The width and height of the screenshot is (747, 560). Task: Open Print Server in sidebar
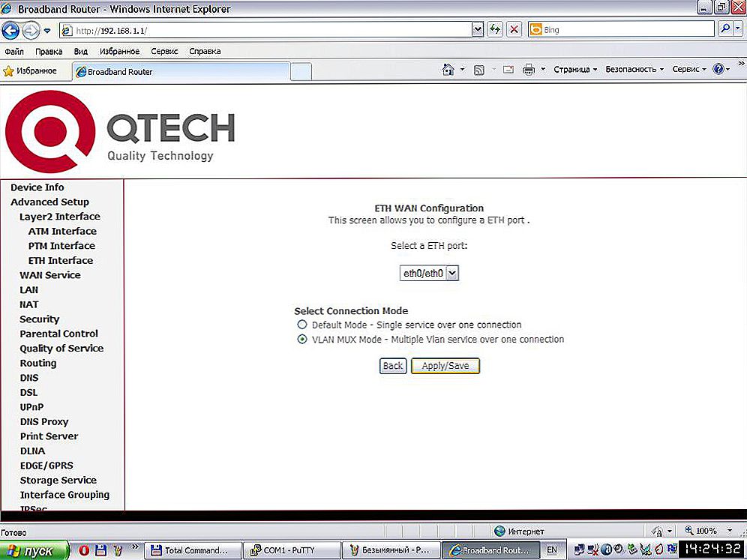click(49, 436)
